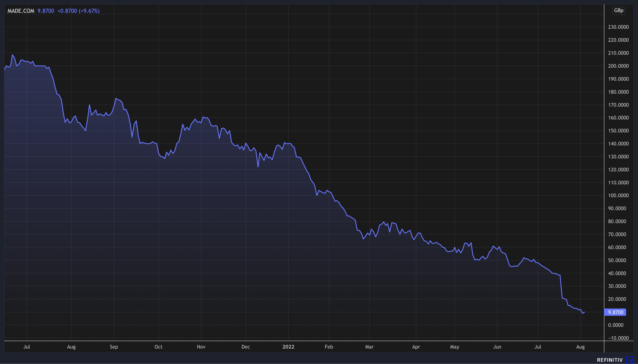The height and width of the screenshot is (364, 638).
Task: Click the 150.0000 price axis label
Action: point(618,131)
